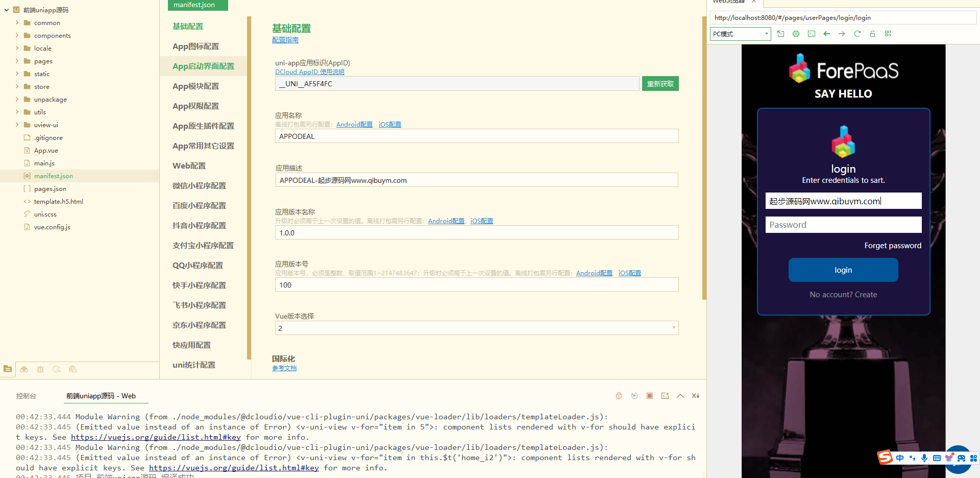Click the 重新获取 button
Screen dimensions: 980x478
(x=660, y=84)
